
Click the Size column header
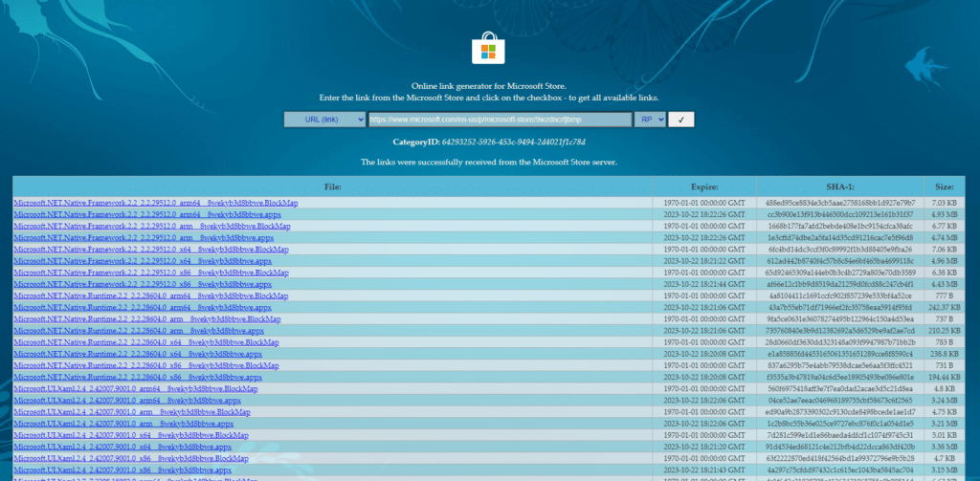click(945, 186)
